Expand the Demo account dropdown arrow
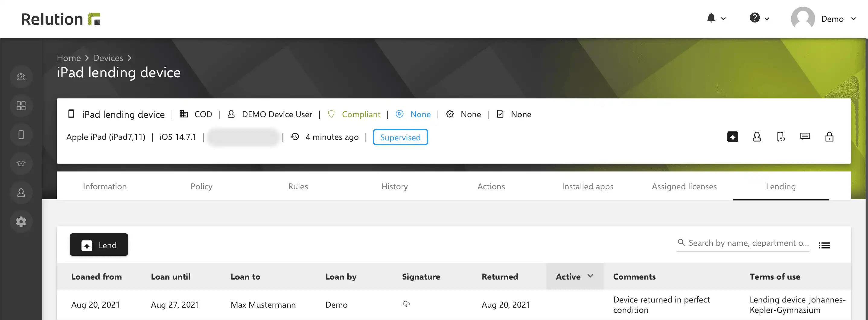This screenshot has width=868, height=320. pos(854,19)
